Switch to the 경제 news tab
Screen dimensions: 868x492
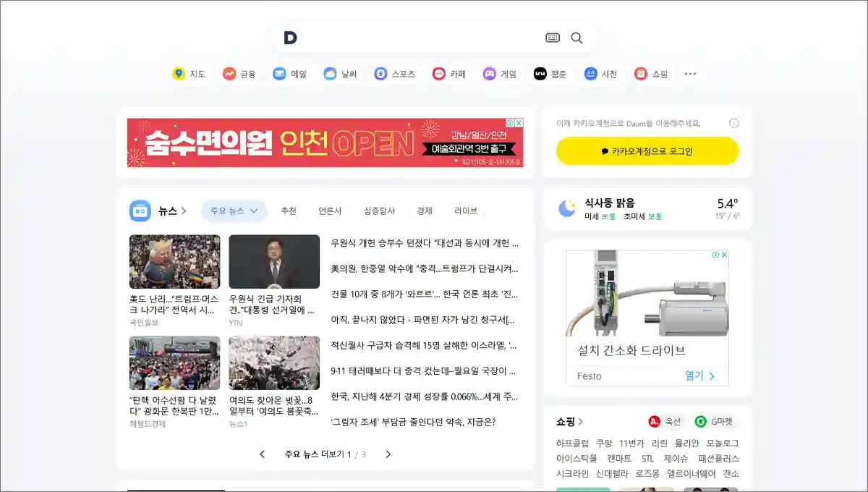pos(425,211)
